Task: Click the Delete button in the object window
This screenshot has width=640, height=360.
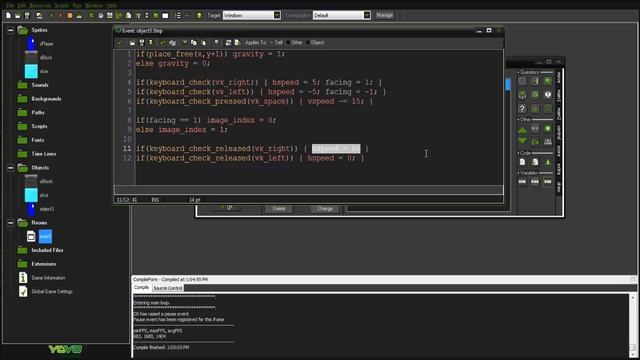Action: click(x=279, y=209)
